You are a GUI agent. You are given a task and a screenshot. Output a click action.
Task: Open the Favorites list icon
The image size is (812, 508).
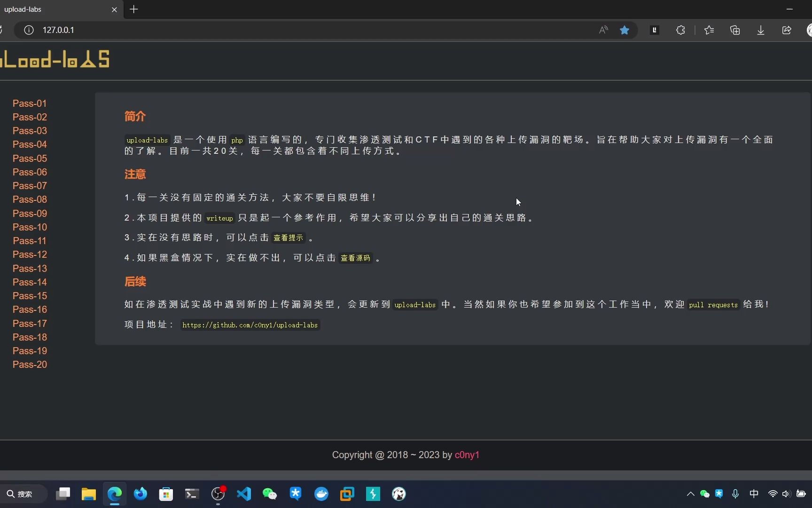coord(709,30)
